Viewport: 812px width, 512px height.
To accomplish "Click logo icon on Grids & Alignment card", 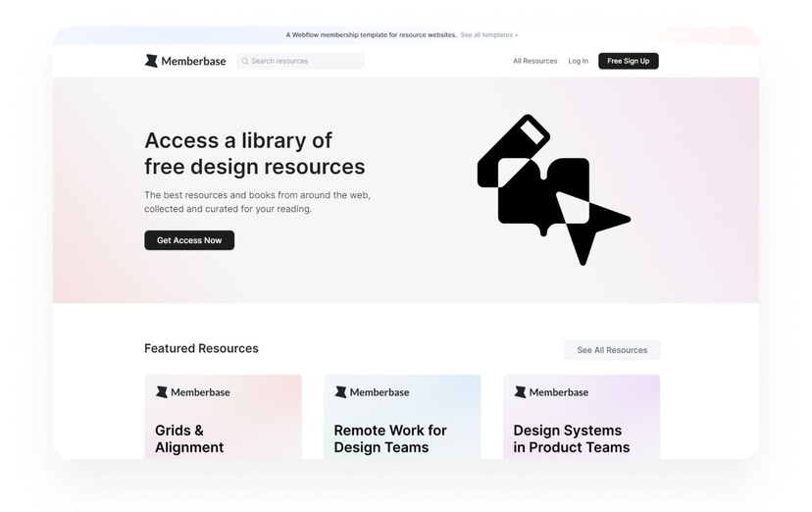I will point(162,392).
